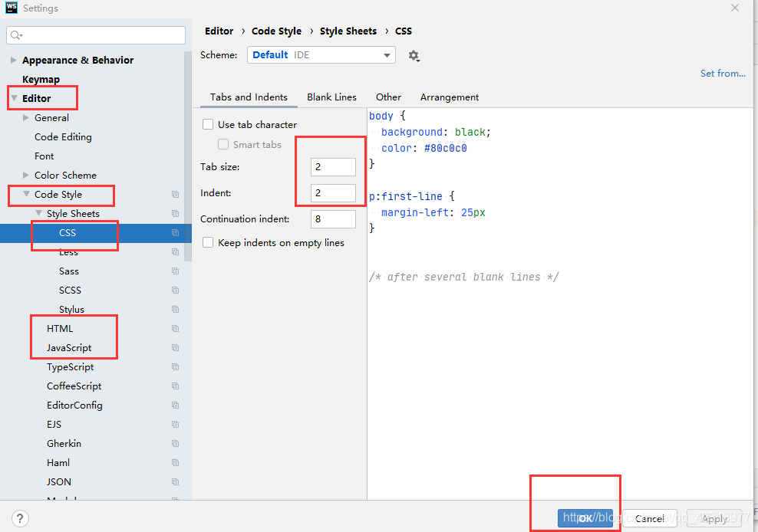Click the help question mark icon
Screen dimensions: 758x532
coord(20,518)
